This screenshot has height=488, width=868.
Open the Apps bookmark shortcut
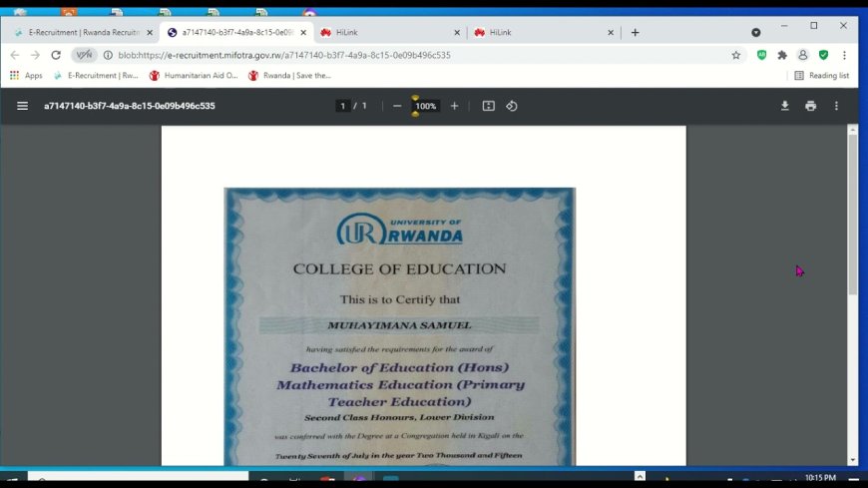coord(26,75)
